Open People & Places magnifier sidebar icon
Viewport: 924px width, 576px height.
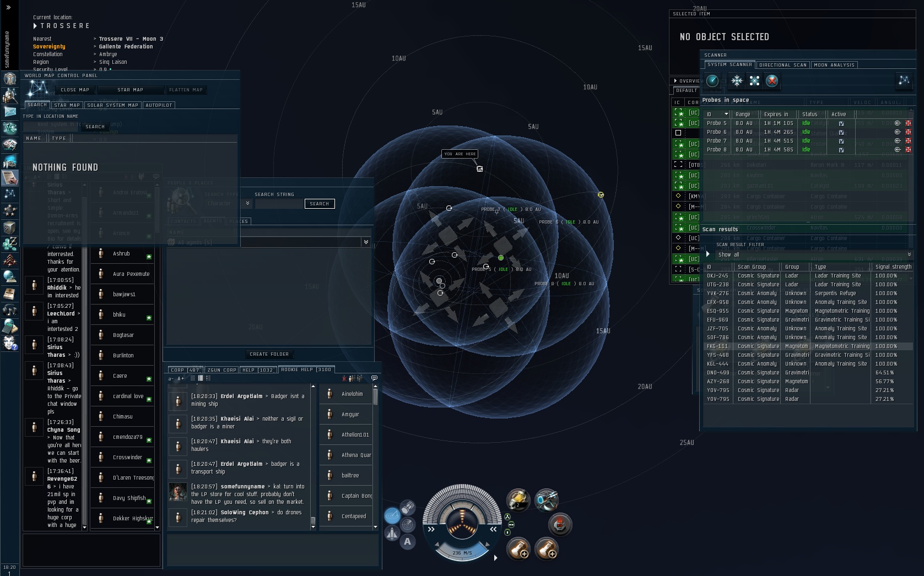tap(10, 95)
